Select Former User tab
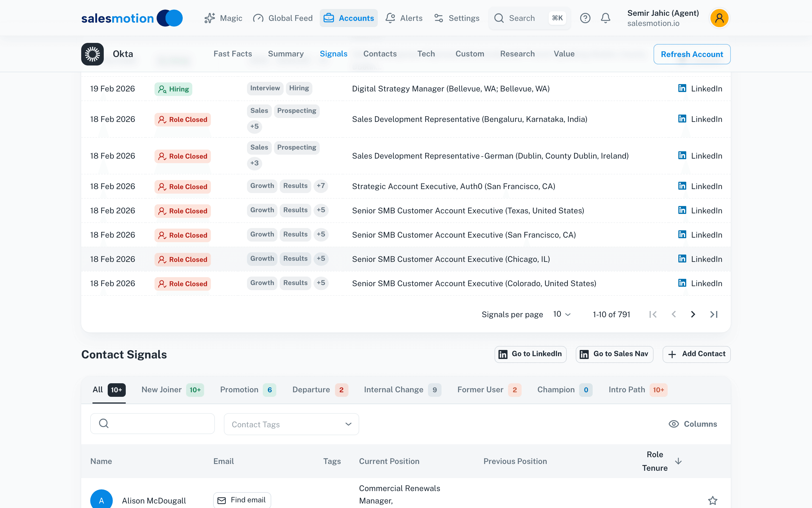Screen dimensions: 812x508 (489, 390)
